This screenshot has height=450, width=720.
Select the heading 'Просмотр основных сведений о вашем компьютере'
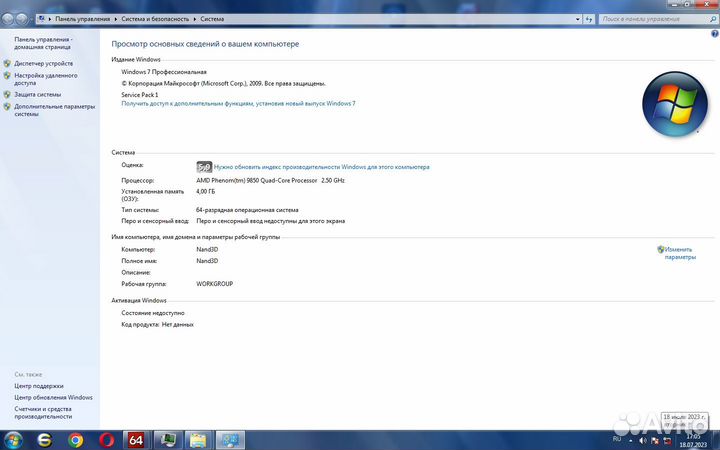(x=205, y=44)
